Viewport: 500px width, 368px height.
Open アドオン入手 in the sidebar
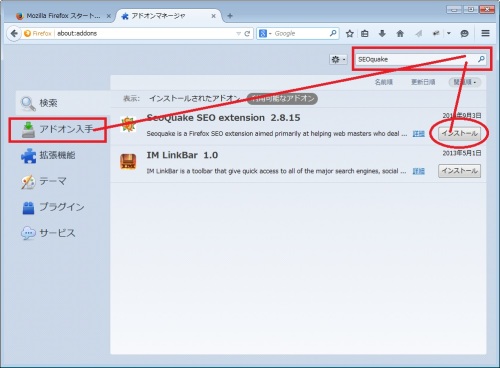pos(58,130)
